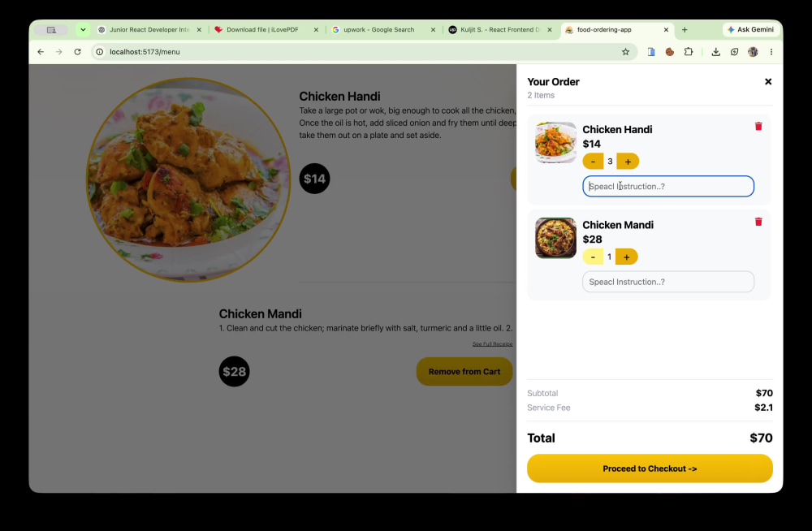Remove Chicken Mandi using trash icon
This screenshot has height=531, width=812.
pos(758,222)
